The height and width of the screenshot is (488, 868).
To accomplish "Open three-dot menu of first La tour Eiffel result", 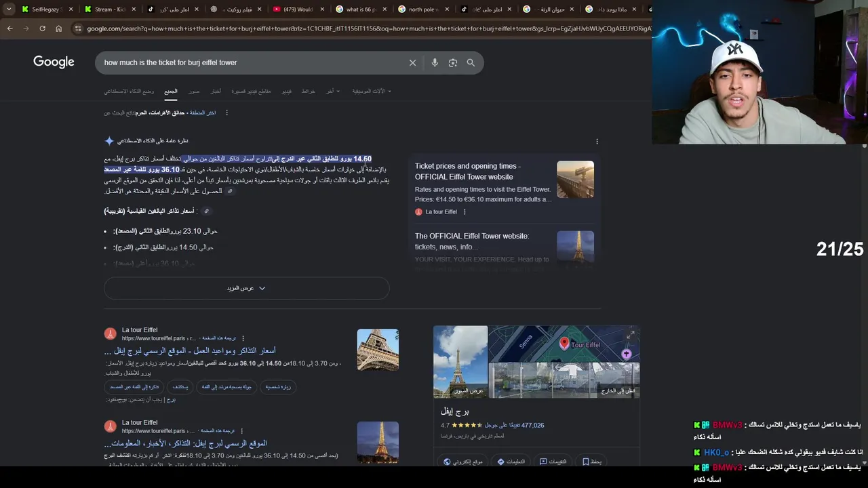I will 243,338.
